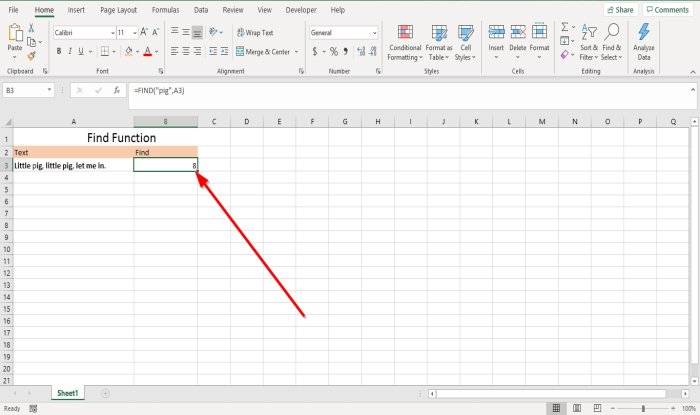Click the Paste clipboard icon
The height and width of the screenshot is (415, 700).
15,33
